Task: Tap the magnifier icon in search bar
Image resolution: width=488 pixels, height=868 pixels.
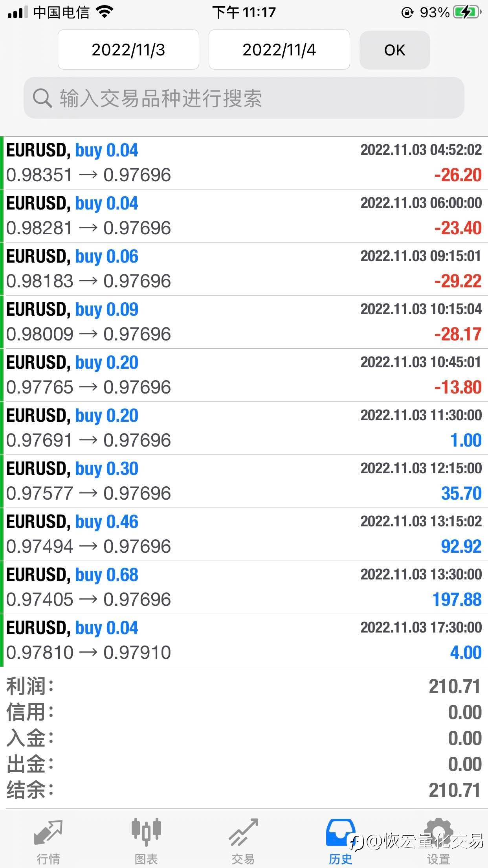Action: click(x=42, y=98)
